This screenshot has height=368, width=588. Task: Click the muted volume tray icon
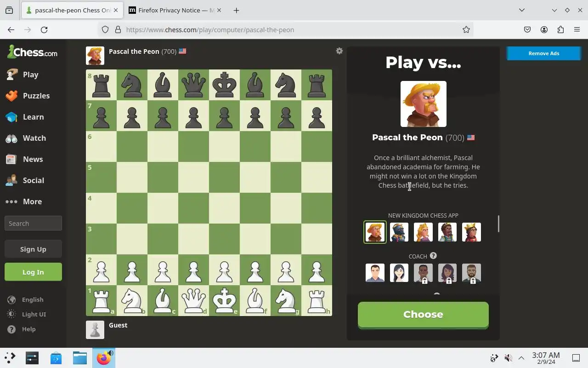tap(508, 358)
